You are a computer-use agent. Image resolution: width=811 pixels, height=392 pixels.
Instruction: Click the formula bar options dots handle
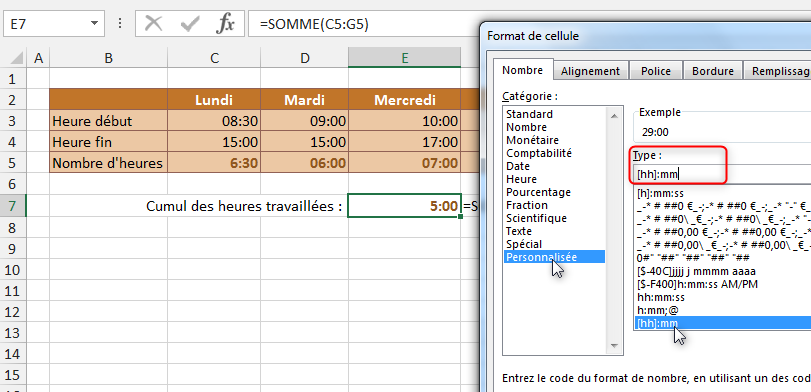(120, 24)
